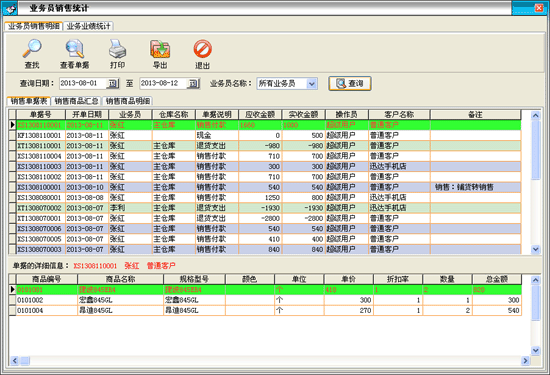Click 商品名称 column header
This screenshot has width=550, height=375.
[120, 279]
